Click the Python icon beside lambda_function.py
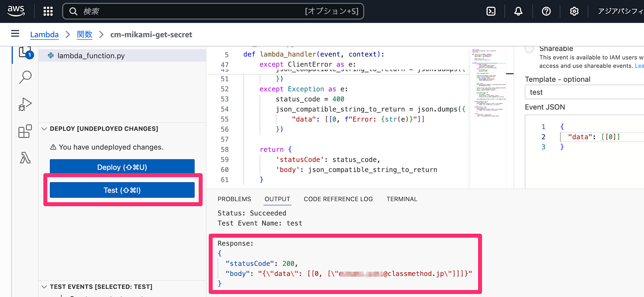This screenshot has height=297, width=644. click(x=51, y=55)
